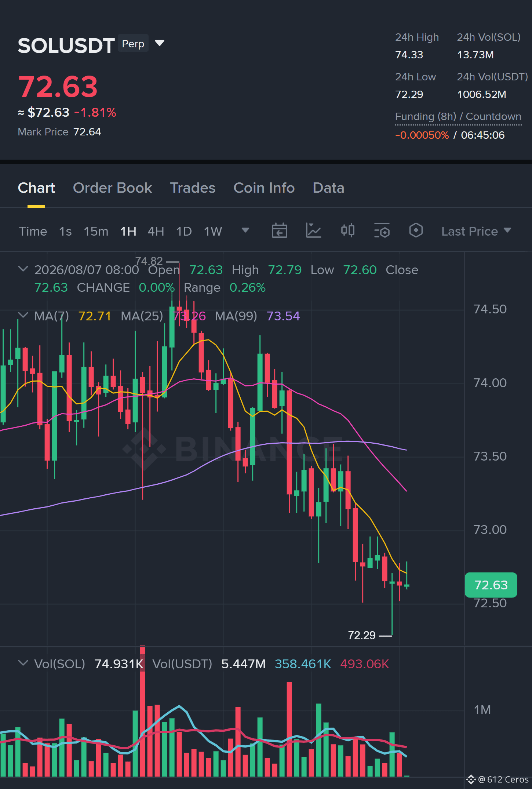Click the large red 72.63 last price
This screenshot has height=789, width=532.
pyautogui.click(x=58, y=87)
